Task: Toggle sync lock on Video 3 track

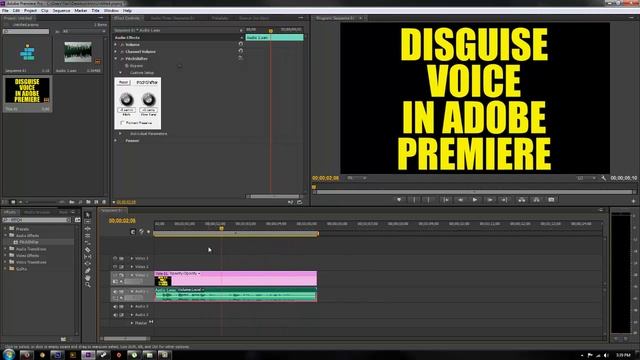Action: (x=121, y=258)
